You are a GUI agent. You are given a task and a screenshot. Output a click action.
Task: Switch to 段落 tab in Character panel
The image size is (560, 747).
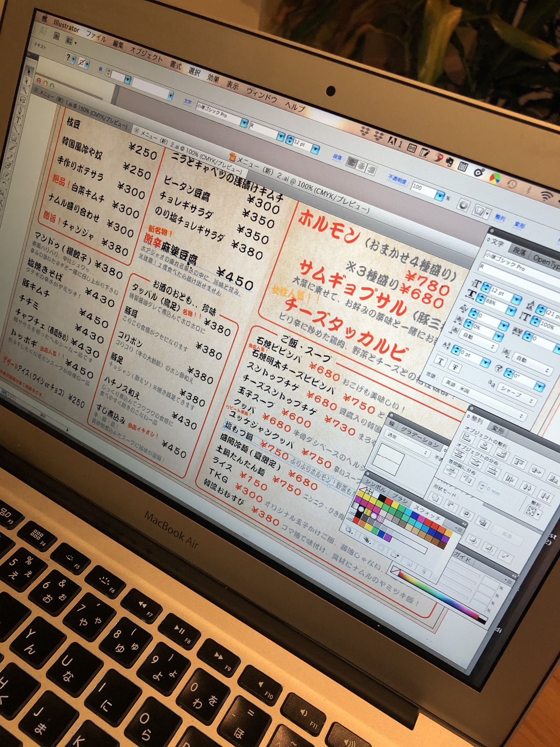point(519,251)
